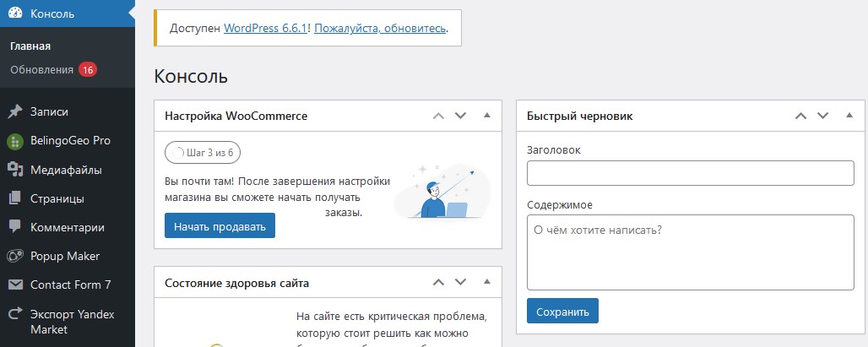Open the Консоль menu item

[68, 14]
